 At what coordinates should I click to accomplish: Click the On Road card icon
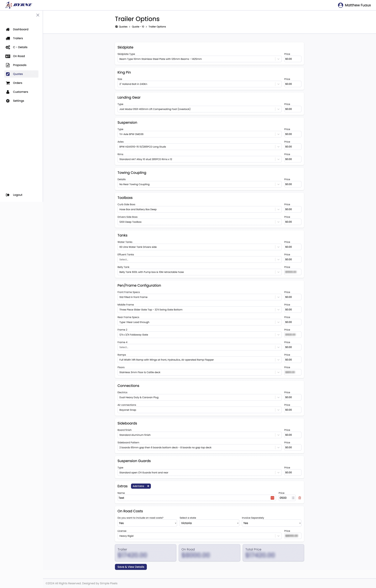click(8, 56)
